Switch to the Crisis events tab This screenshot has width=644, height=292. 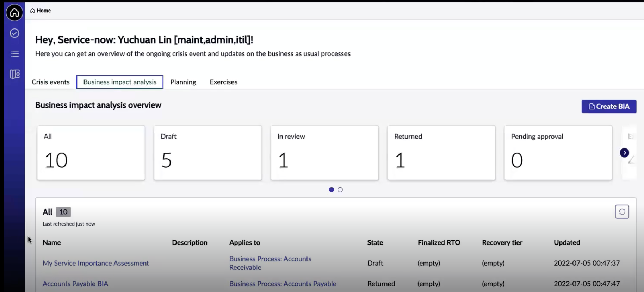(51, 82)
